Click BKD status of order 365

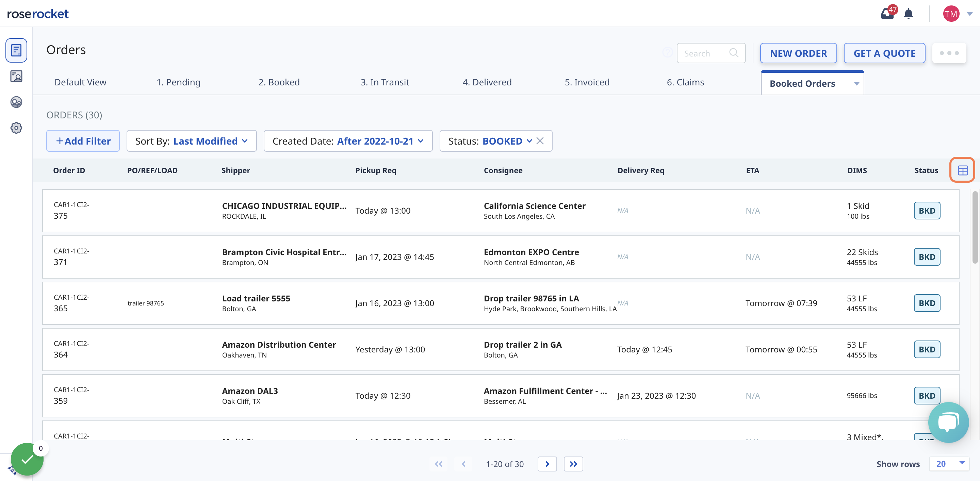point(927,303)
